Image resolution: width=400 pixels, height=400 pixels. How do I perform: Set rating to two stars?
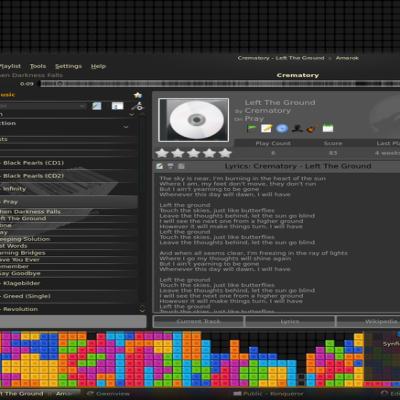coord(178,153)
